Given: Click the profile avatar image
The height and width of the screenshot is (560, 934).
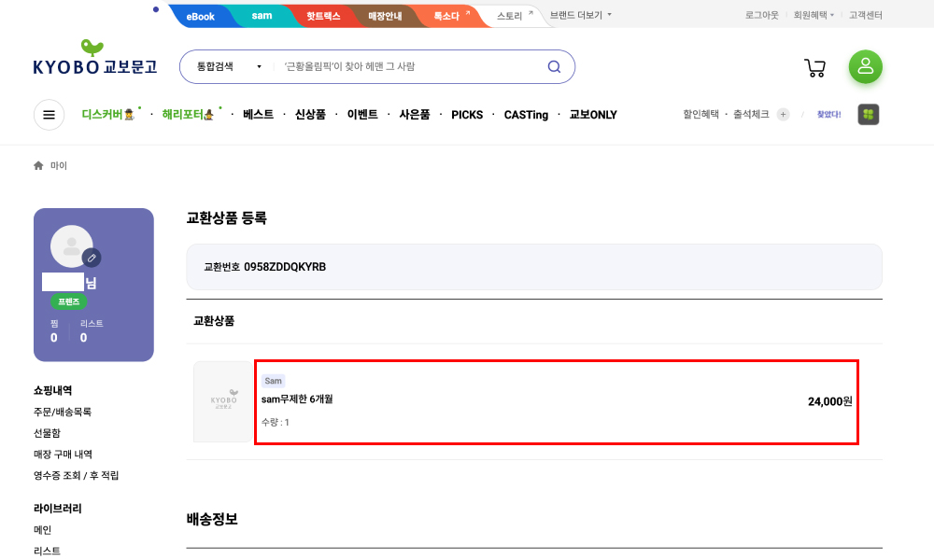Looking at the screenshot, I should (71, 245).
